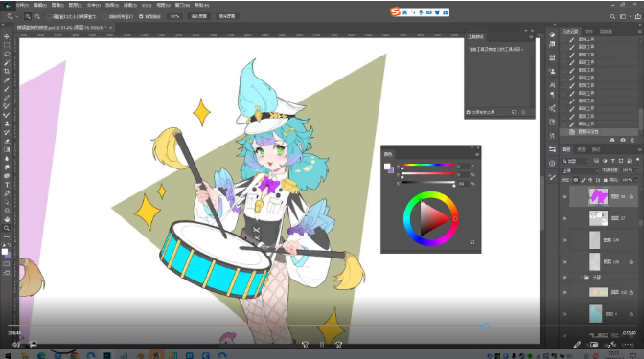Select the Move tool
Image resolution: width=644 pixels, height=359 pixels.
[x=7, y=37]
